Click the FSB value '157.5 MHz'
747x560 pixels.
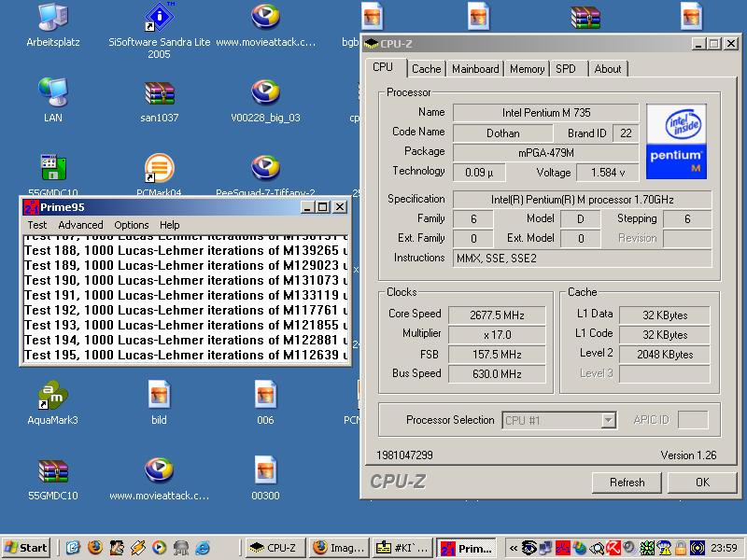click(497, 355)
